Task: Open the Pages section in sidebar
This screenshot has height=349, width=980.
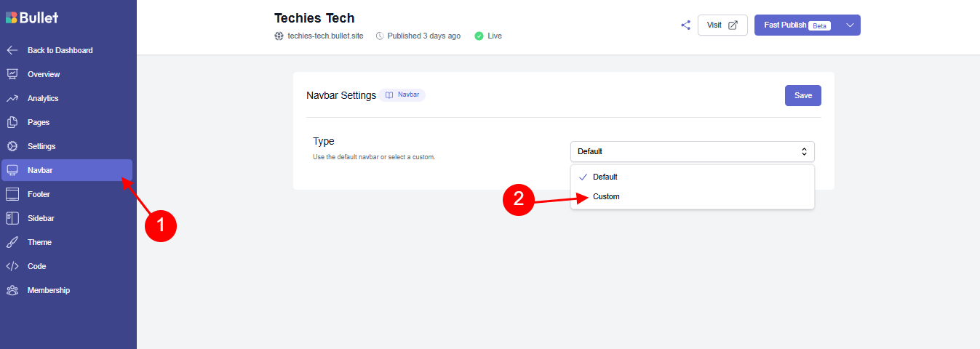Action: pos(67,122)
